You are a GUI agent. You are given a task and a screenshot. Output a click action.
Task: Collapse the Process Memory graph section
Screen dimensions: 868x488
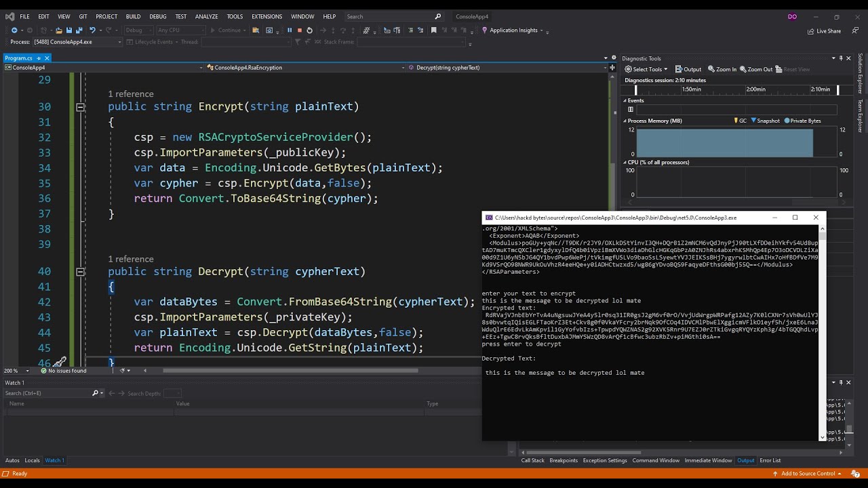[625, 121]
